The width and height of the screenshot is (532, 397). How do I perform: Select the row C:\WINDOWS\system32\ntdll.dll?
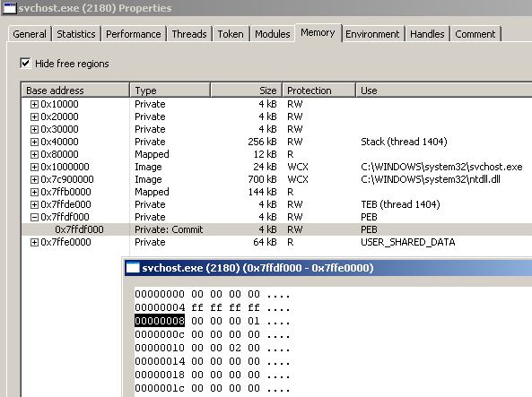point(276,179)
